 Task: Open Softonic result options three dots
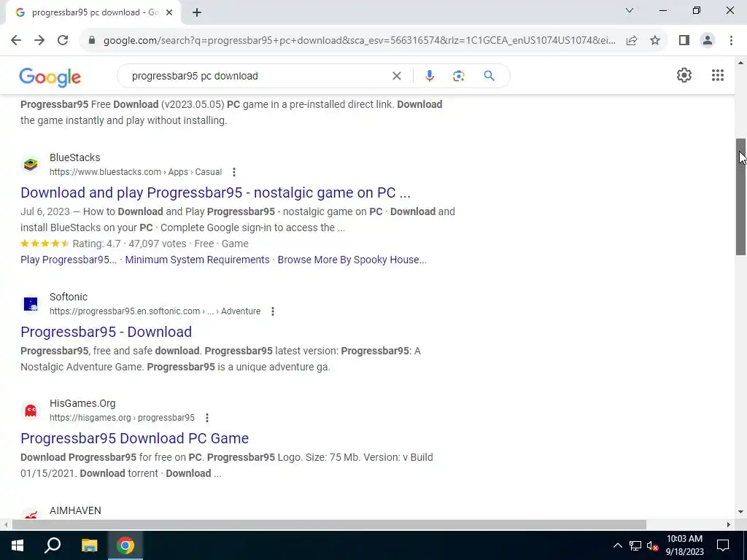click(x=273, y=311)
